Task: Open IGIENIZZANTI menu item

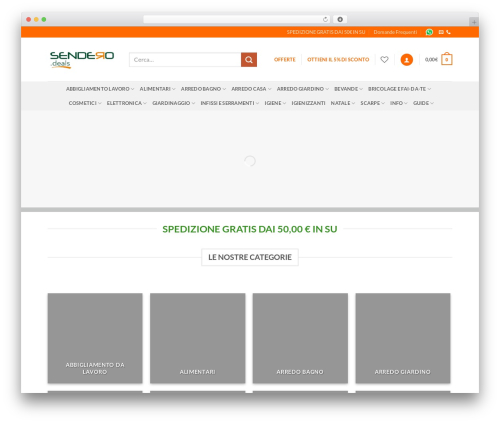Action: click(x=308, y=103)
